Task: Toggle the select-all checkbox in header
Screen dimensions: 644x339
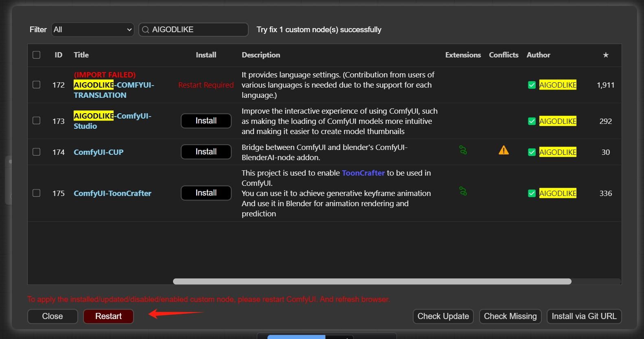Action: (x=37, y=55)
